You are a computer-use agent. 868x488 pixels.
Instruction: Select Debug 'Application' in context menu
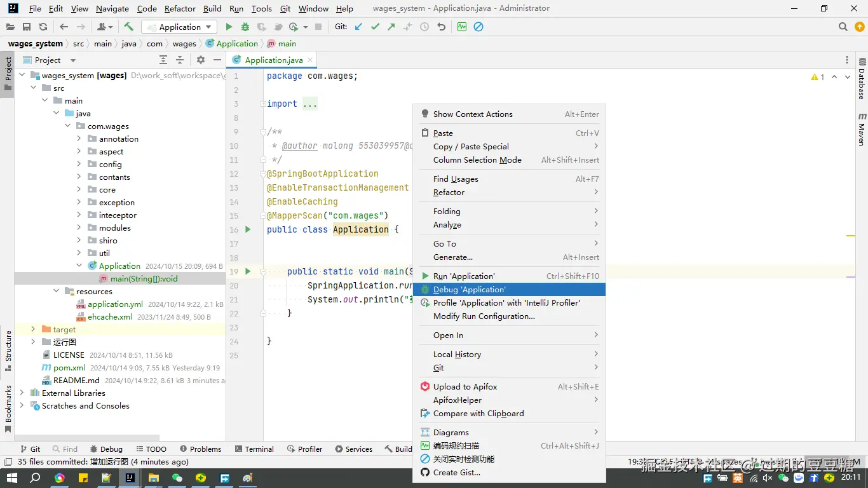click(469, 290)
